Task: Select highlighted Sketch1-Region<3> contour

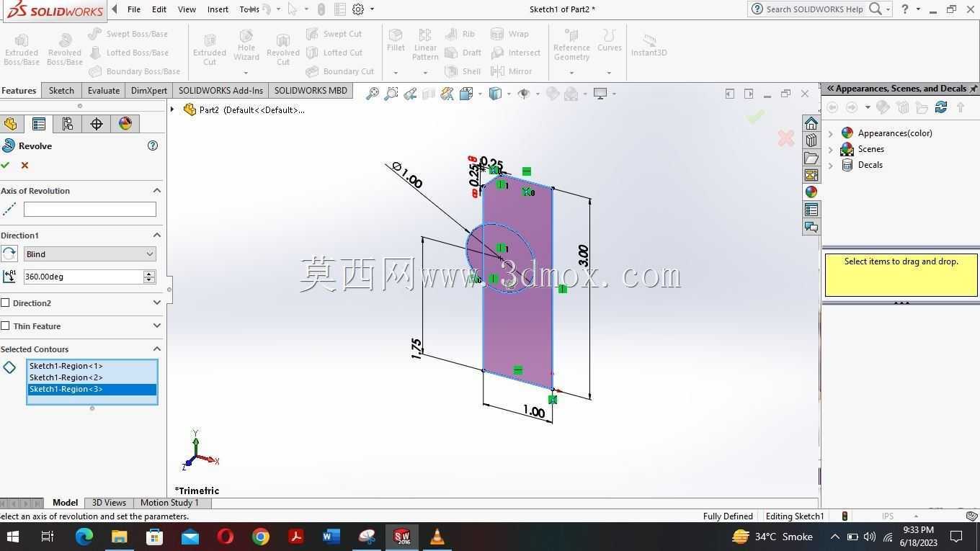Action: point(92,389)
